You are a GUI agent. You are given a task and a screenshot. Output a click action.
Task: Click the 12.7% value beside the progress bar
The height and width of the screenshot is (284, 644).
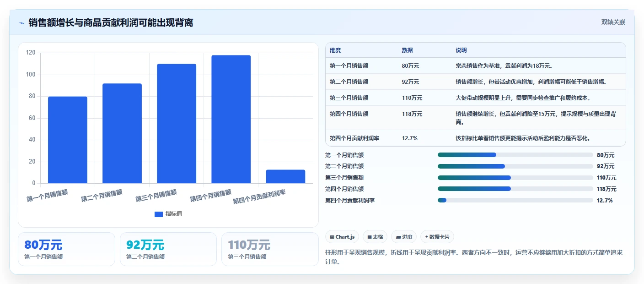(x=605, y=200)
